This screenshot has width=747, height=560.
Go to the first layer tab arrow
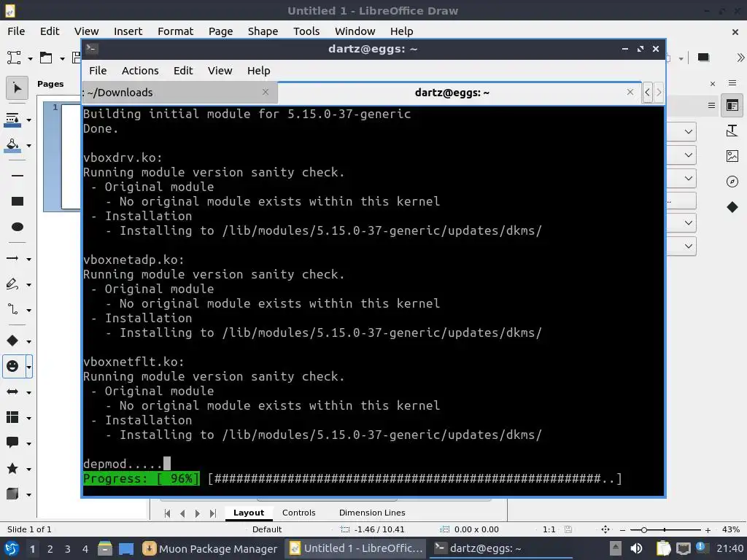click(x=167, y=513)
